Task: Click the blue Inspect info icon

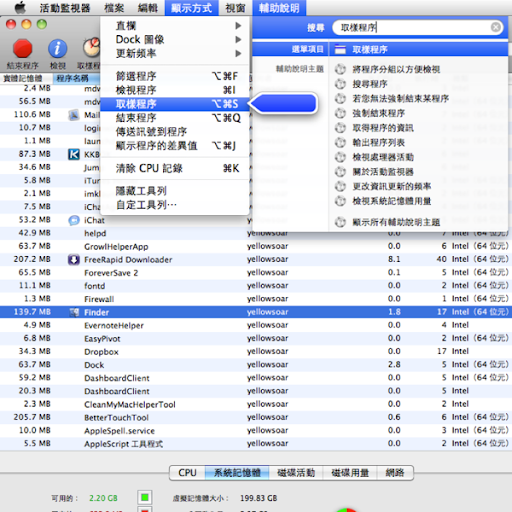Action: [57, 49]
